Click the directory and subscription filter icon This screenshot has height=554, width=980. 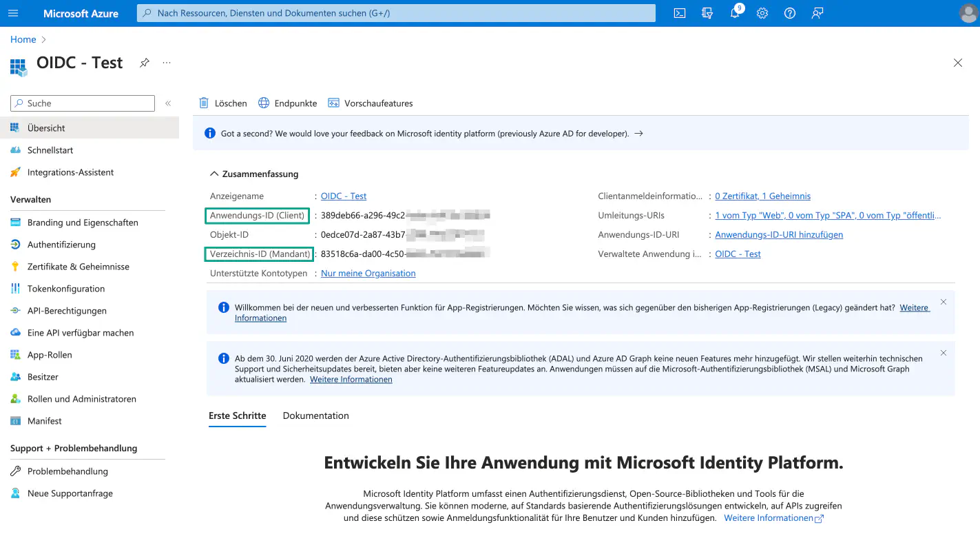pos(707,13)
